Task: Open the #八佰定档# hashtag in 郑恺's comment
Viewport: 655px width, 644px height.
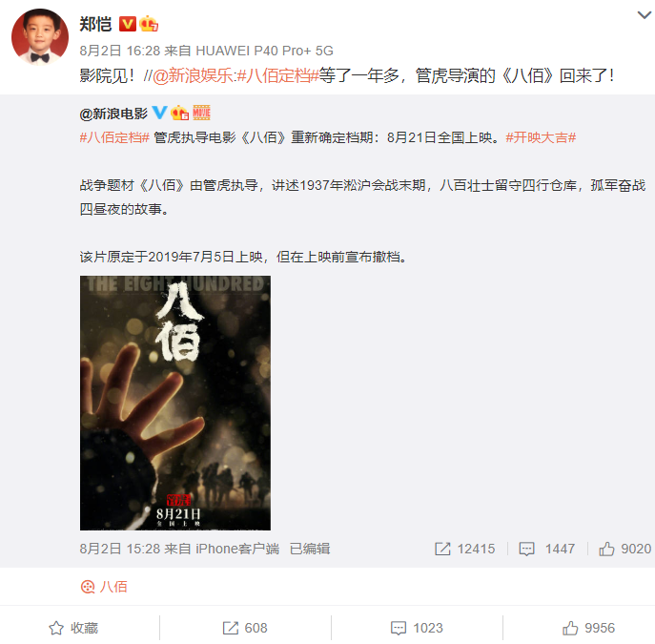Action: (277, 75)
